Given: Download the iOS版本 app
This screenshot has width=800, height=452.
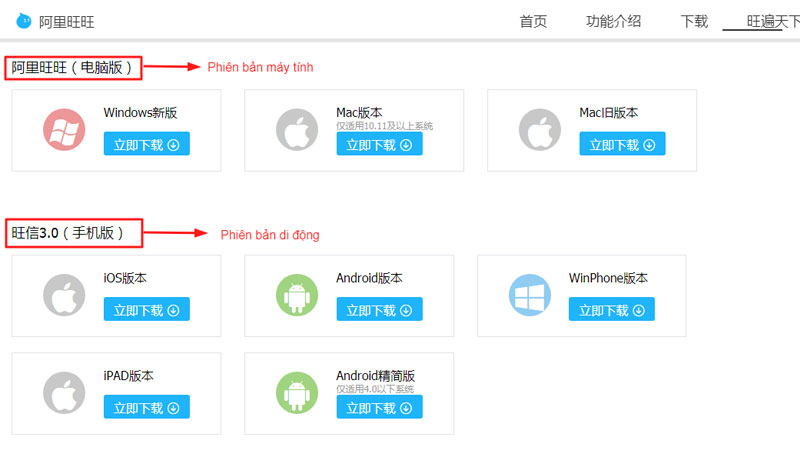Looking at the screenshot, I should [x=146, y=309].
